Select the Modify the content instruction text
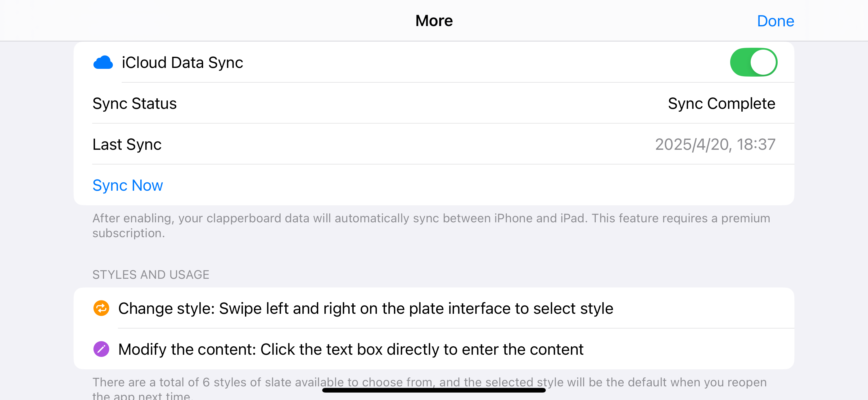 (351, 349)
